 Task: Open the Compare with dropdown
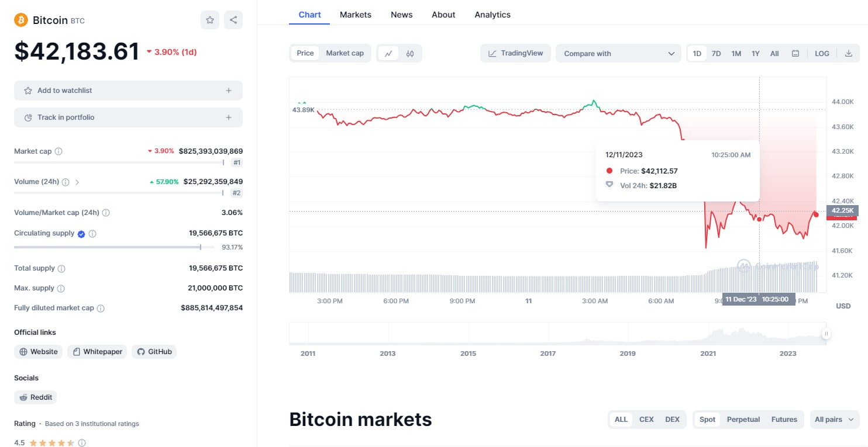pos(618,53)
